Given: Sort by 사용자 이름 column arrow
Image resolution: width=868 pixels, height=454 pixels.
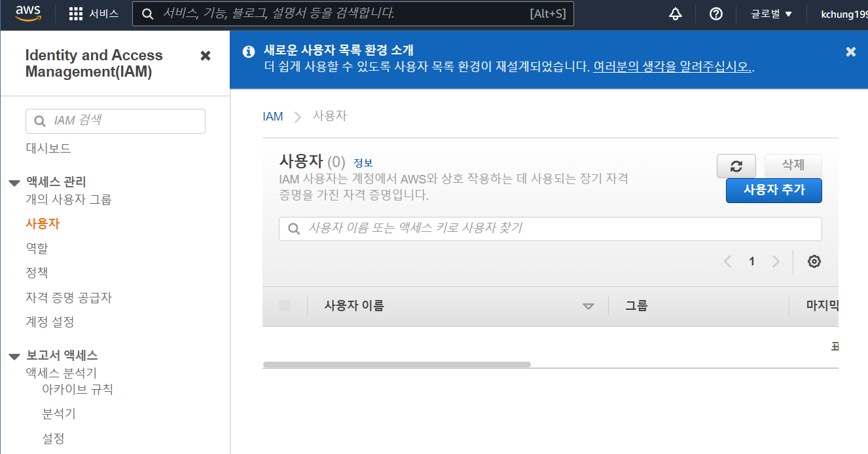Looking at the screenshot, I should [x=588, y=306].
